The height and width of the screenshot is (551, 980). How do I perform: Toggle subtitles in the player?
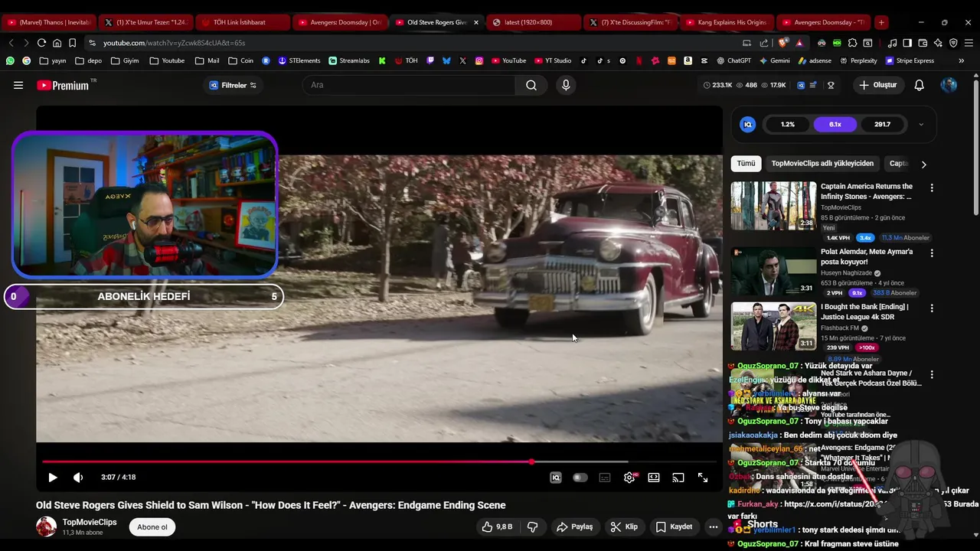(x=605, y=478)
